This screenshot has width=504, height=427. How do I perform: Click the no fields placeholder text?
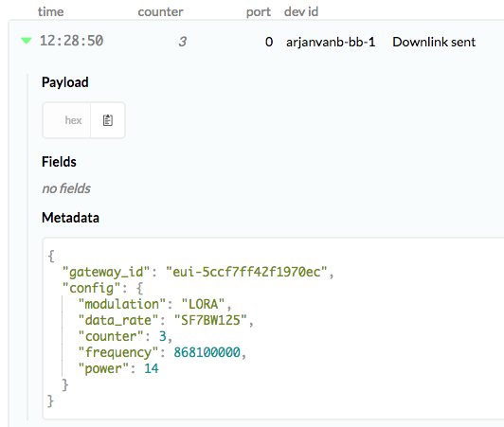click(x=66, y=188)
